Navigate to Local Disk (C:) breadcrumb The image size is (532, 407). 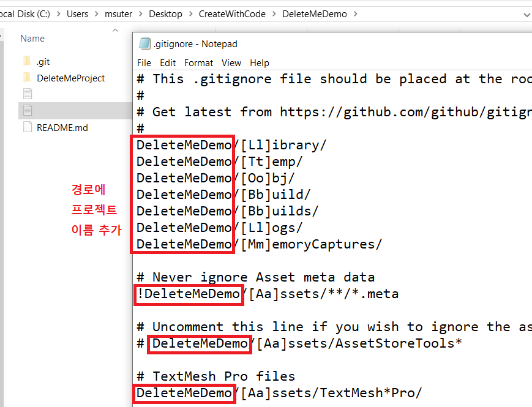24,14
